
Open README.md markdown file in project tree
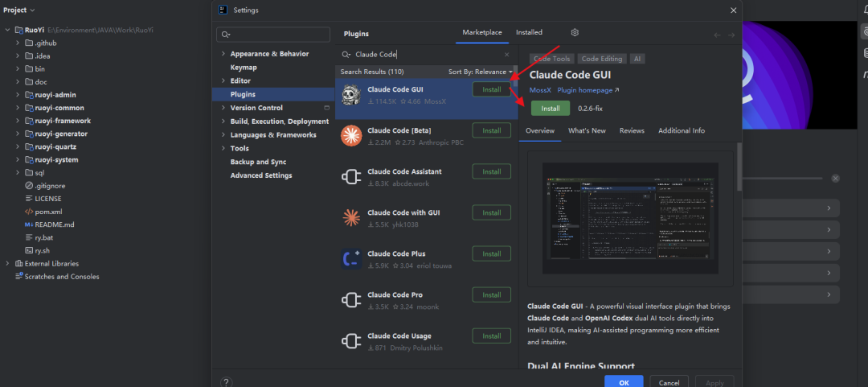(49, 224)
